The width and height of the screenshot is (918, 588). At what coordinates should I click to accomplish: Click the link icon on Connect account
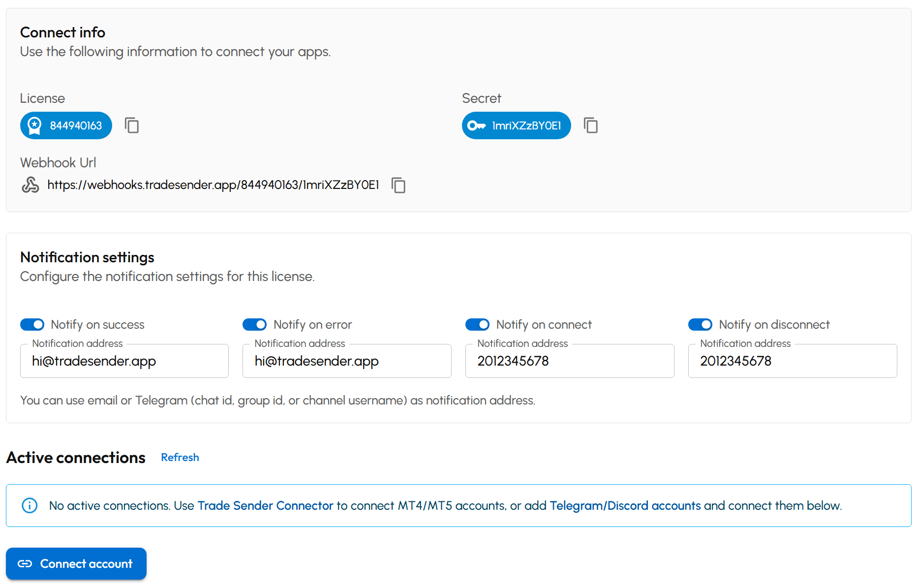(x=25, y=564)
